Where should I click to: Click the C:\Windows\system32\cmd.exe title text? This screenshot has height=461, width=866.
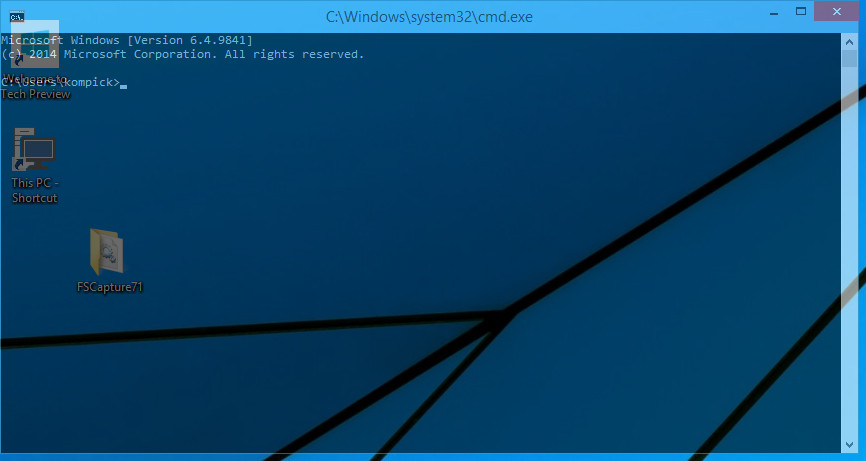(x=429, y=17)
